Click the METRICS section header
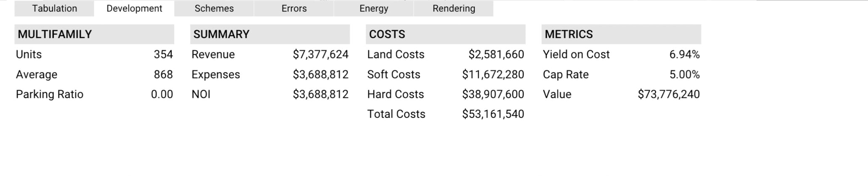Image resolution: width=868 pixels, height=176 pixels. [569, 34]
